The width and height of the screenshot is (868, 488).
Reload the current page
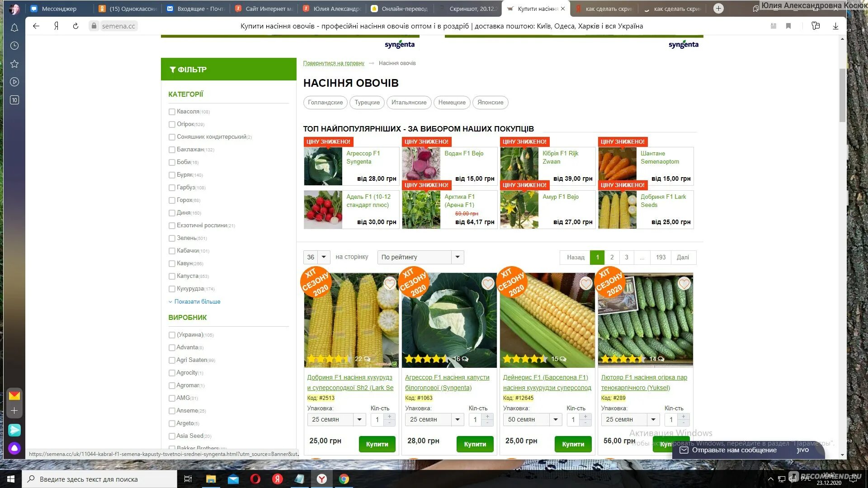click(75, 26)
